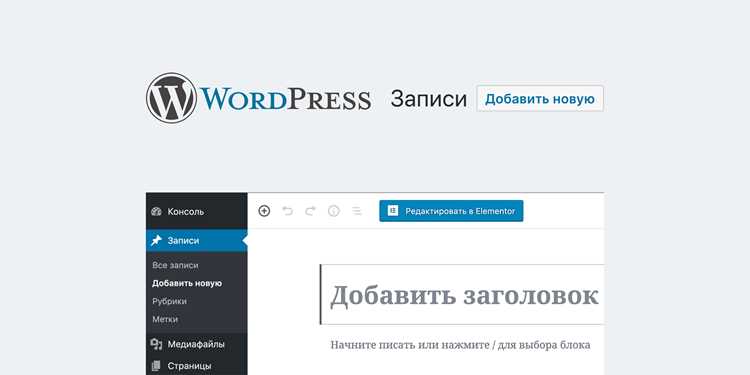Click the Начните писать paragraph placeholder
This screenshot has width=750, height=375.
coord(460,345)
